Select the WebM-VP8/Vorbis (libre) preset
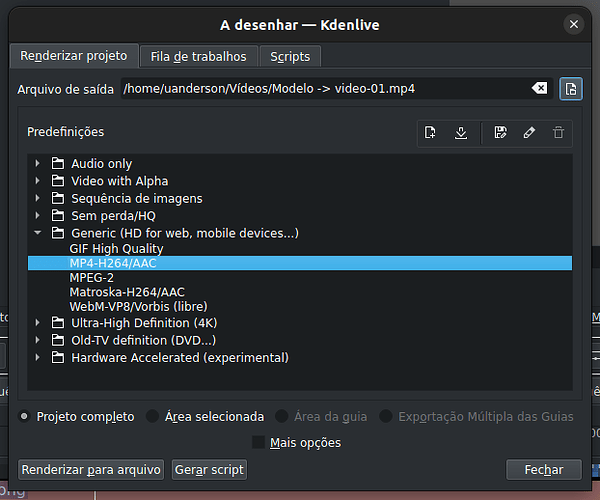 pos(139,306)
